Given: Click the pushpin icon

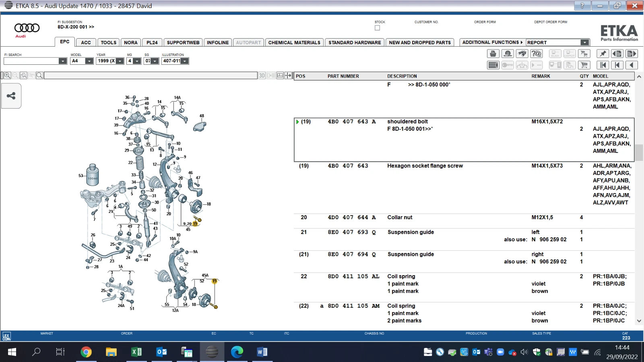Looking at the screenshot, I should coord(603,53).
